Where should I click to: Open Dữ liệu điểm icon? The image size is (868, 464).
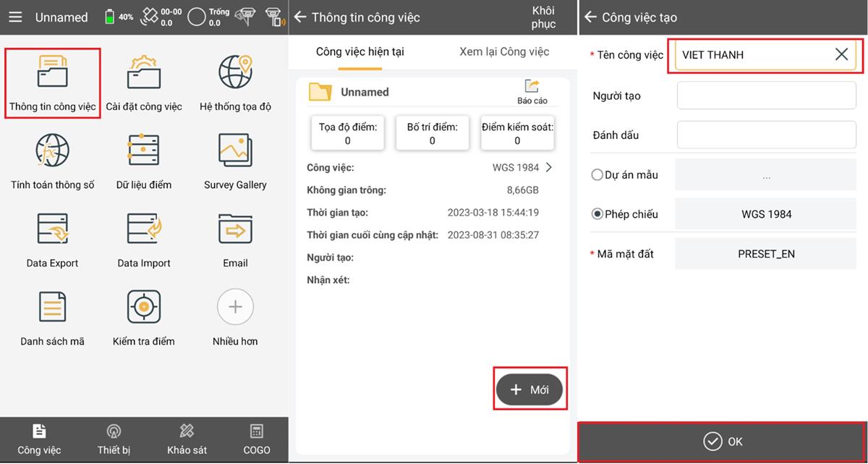pyautogui.click(x=143, y=160)
